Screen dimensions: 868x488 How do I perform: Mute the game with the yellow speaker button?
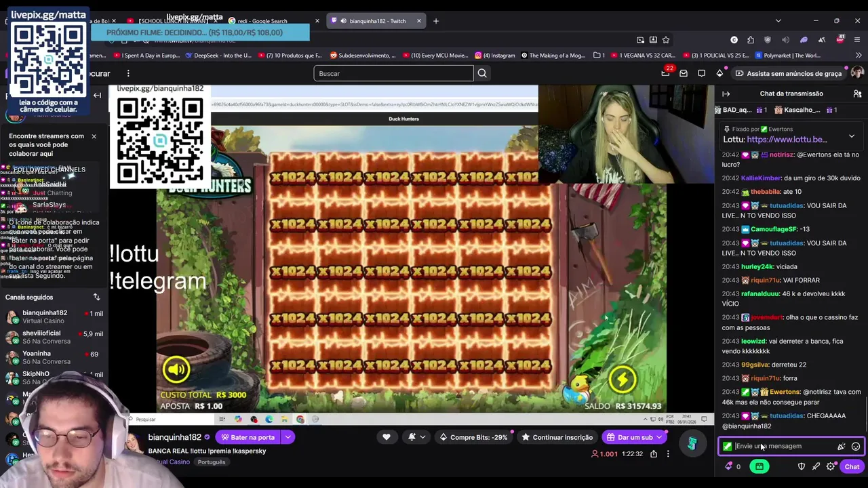176,369
